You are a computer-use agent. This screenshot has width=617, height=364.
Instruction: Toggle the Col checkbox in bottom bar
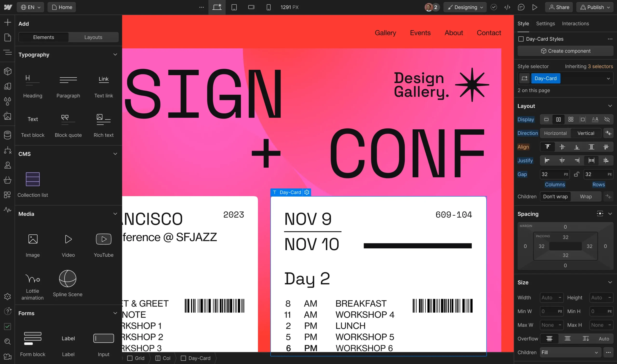(160, 358)
